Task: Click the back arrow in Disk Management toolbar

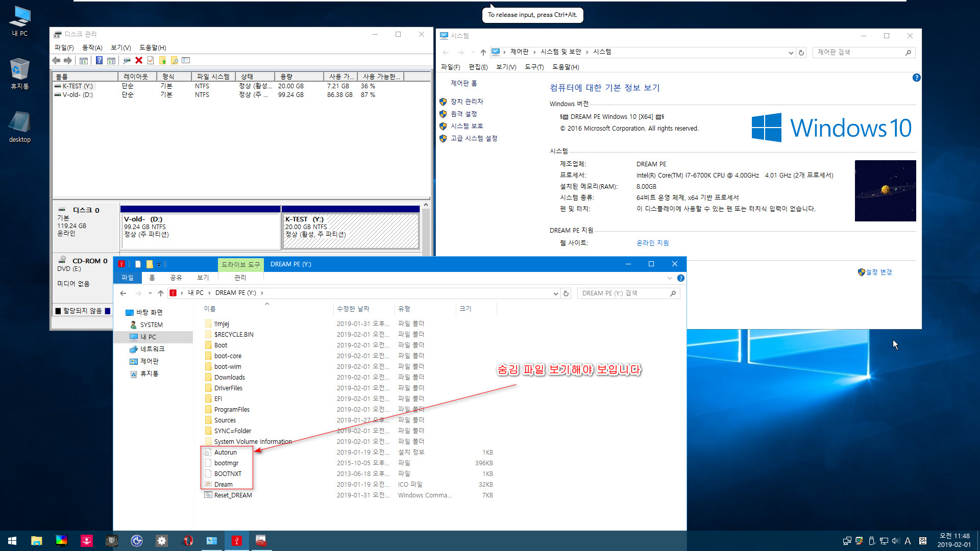Action: pyautogui.click(x=56, y=61)
